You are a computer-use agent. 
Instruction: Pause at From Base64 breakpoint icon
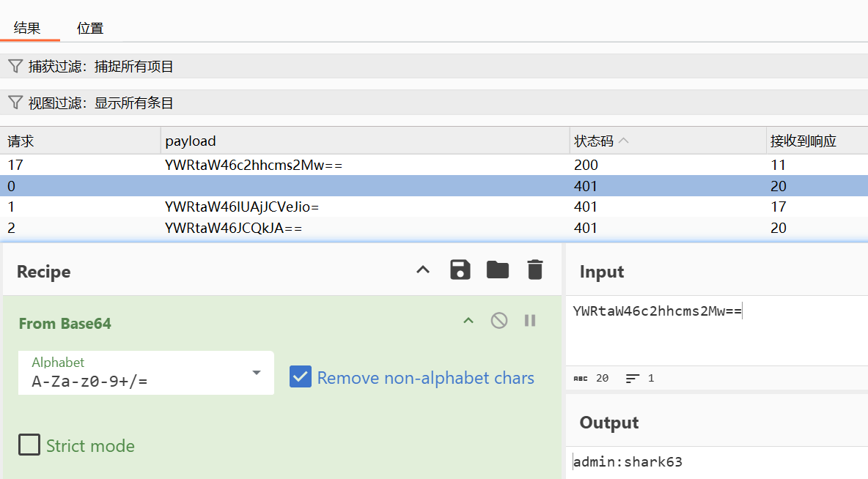tap(530, 321)
